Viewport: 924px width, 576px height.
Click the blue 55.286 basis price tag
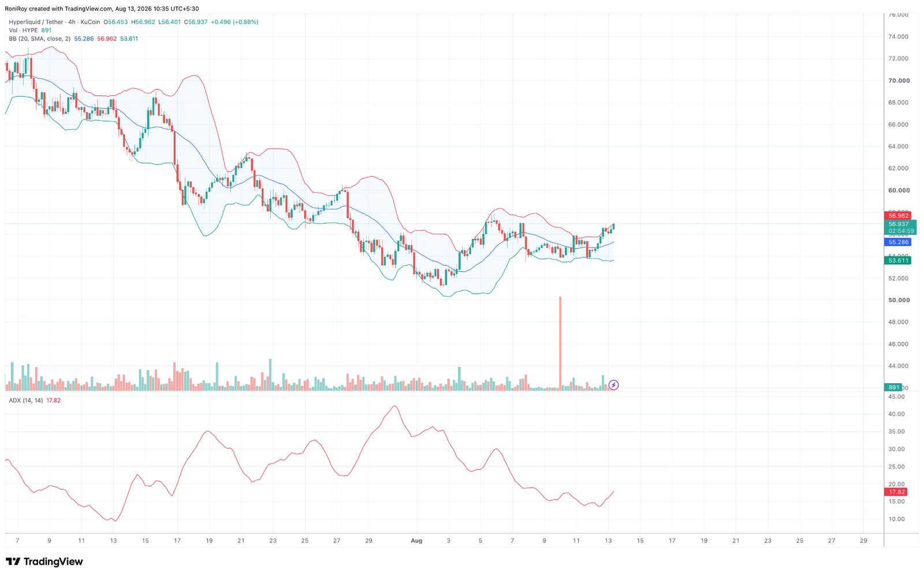pos(898,242)
